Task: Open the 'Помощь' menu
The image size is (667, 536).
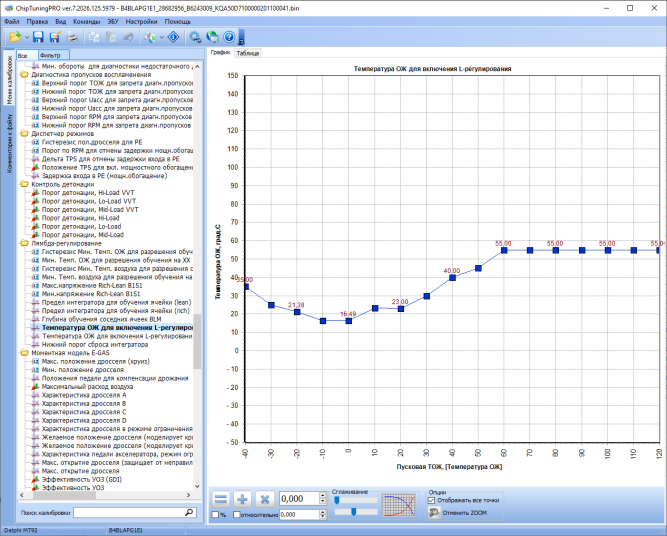Action: [x=177, y=21]
